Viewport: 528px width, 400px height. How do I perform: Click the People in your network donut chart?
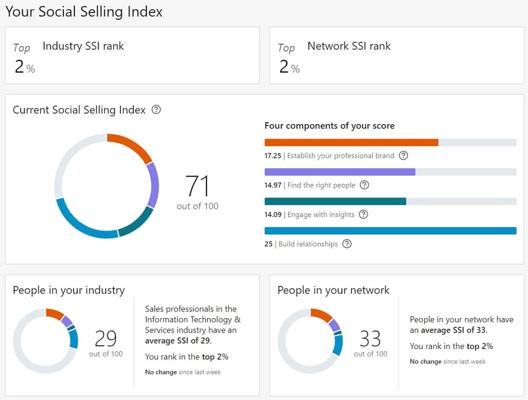pyautogui.click(x=310, y=341)
